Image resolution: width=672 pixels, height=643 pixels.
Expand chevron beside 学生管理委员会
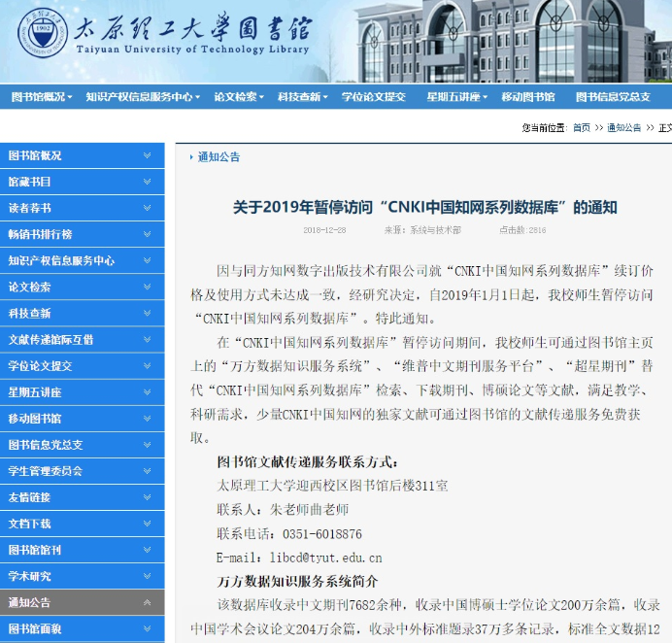pos(147,471)
